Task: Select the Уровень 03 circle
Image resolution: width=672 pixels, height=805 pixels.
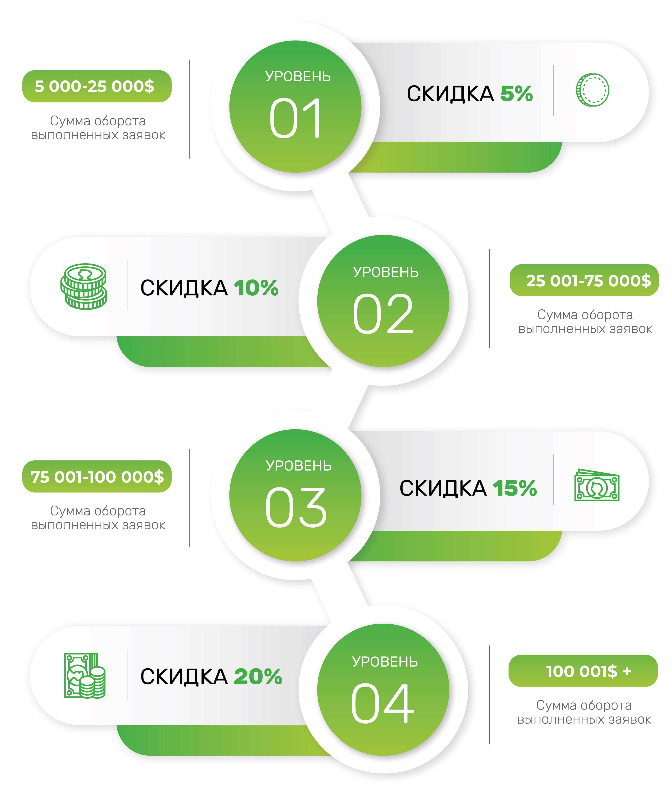Action: [x=295, y=495]
